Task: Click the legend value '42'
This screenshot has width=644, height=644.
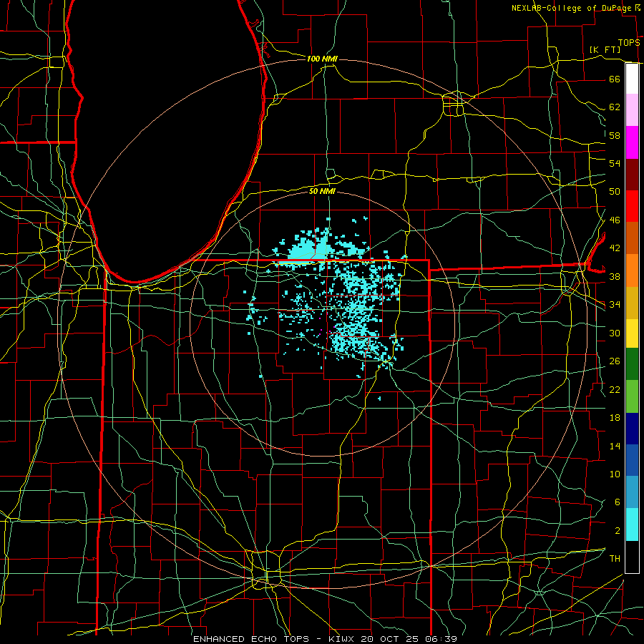Action: 615,248
